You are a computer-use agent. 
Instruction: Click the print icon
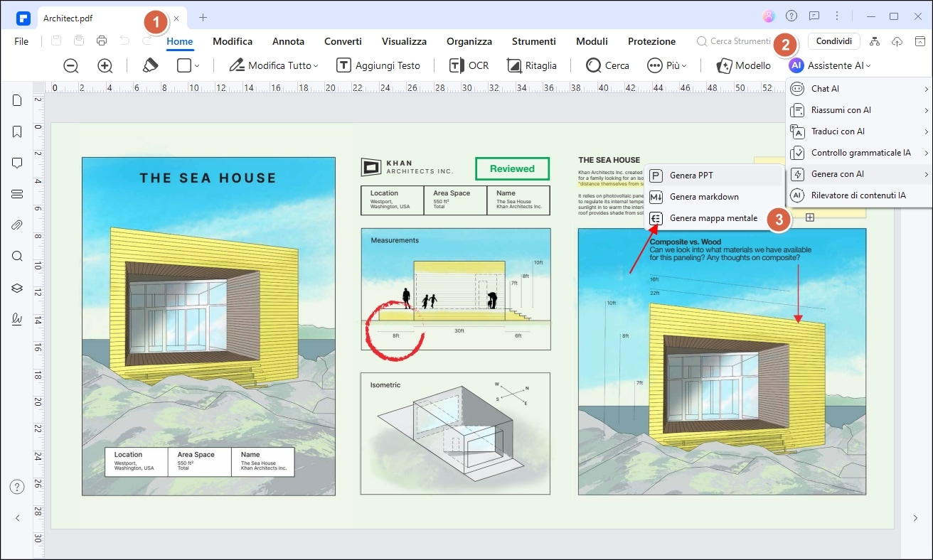coord(102,41)
